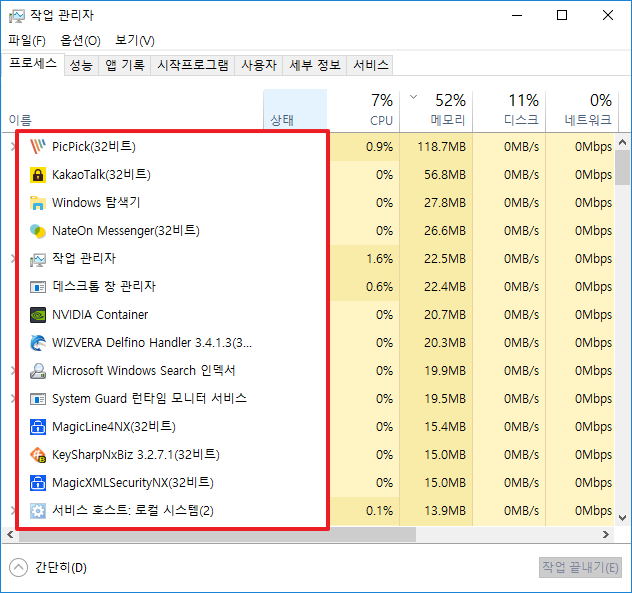Screen dimensions: 632x593
Task: Select the 프로세스 tab
Action: tap(33, 64)
